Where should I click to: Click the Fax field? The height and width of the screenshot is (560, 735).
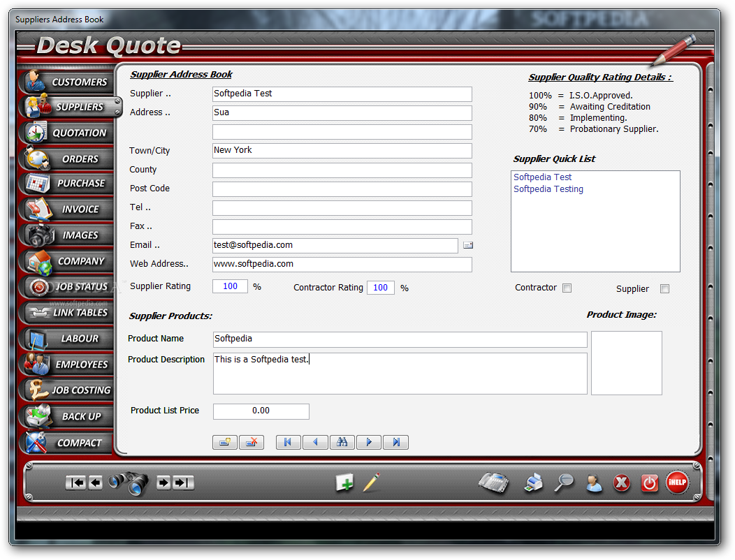click(x=342, y=227)
